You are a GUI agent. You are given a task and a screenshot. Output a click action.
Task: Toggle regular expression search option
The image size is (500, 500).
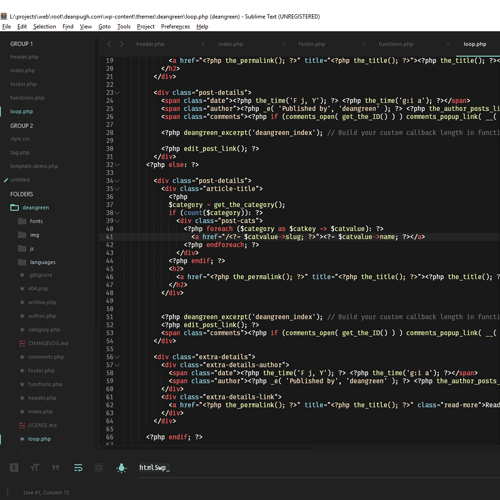click(14, 468)
